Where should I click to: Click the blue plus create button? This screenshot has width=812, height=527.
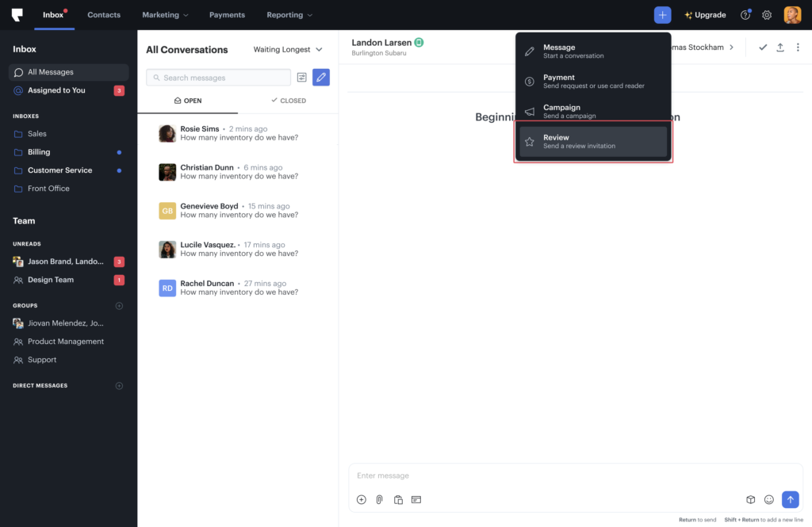[x=662, y=15]
